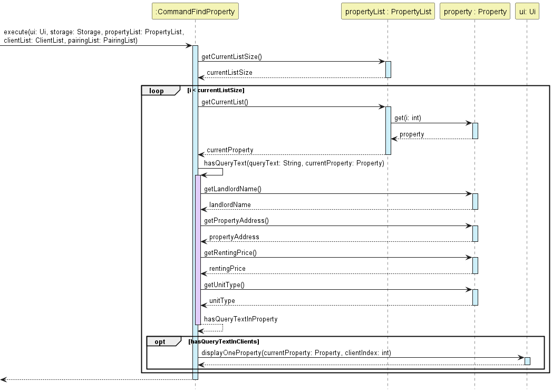Viewport: 552px width, 392px height.
Task: Click the landlordName return label
Action: tap(230, 205)
